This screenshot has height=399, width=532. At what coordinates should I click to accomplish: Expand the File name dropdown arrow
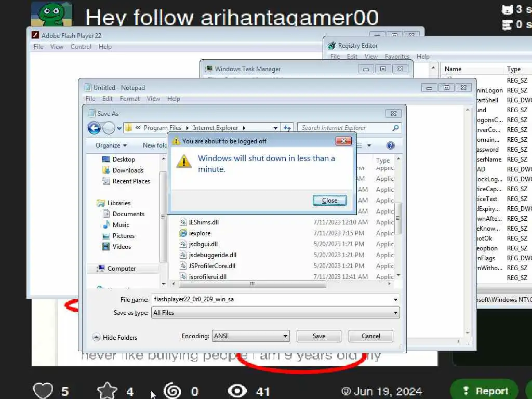395,300
